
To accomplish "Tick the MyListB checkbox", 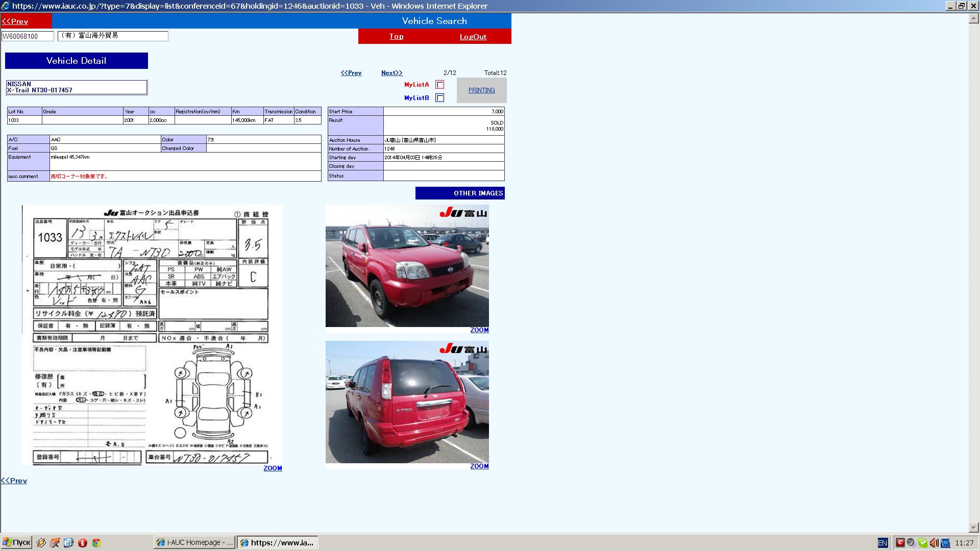I will point(439,98).
